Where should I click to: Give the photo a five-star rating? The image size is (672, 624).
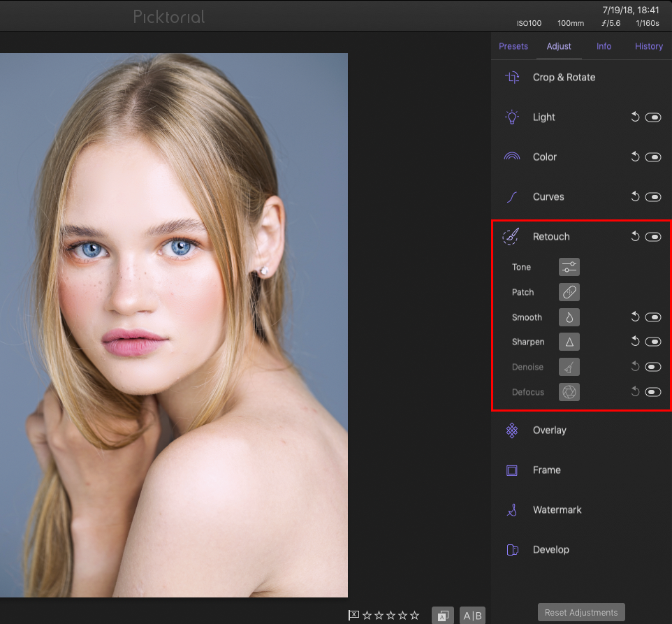[414, 615]
